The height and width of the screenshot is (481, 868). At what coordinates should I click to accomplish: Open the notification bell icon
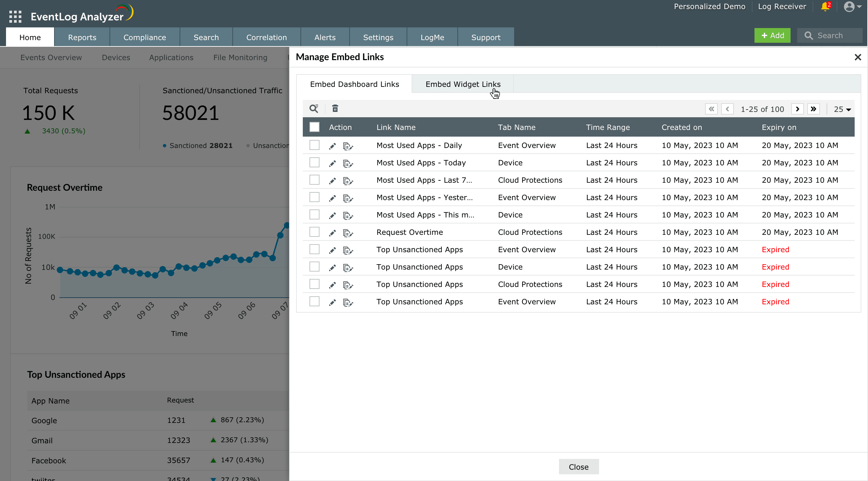coord(825,6)
